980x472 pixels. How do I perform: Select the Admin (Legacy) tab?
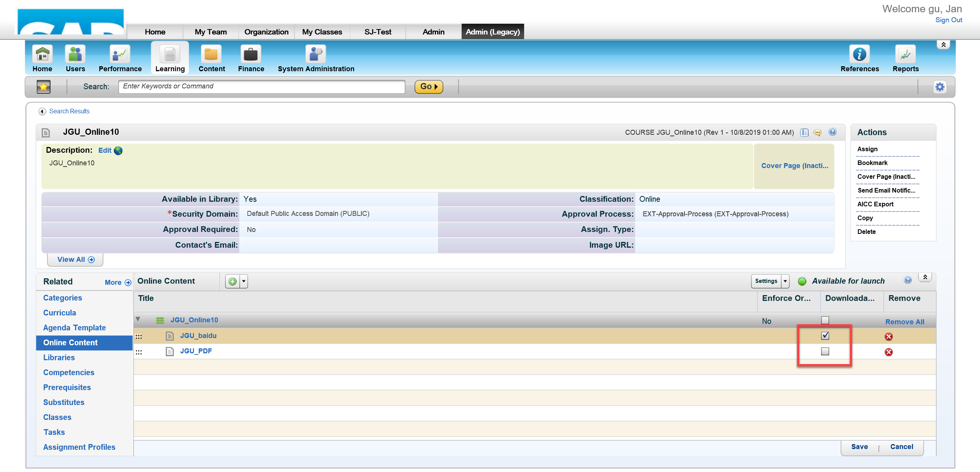click(493, 32)
